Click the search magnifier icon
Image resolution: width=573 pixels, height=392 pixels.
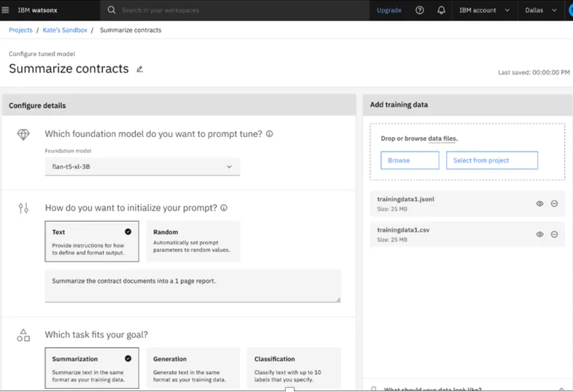[x=112, y=10]
